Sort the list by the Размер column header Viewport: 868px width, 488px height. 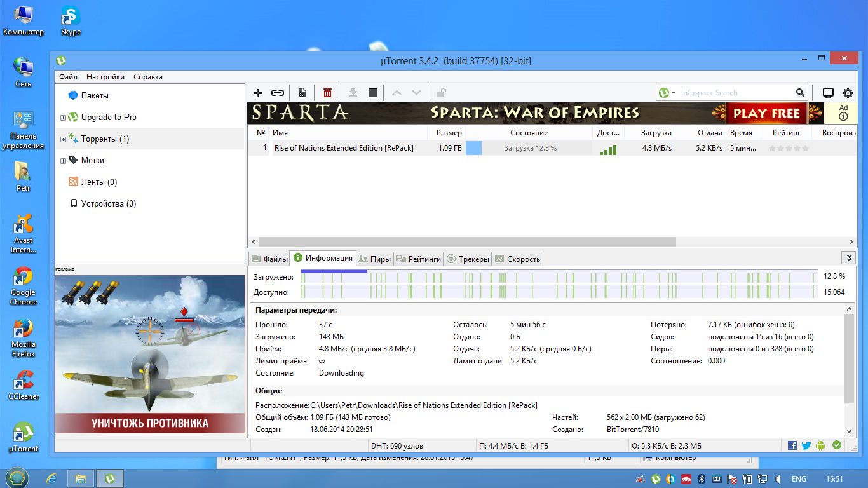tap(449, 133)
